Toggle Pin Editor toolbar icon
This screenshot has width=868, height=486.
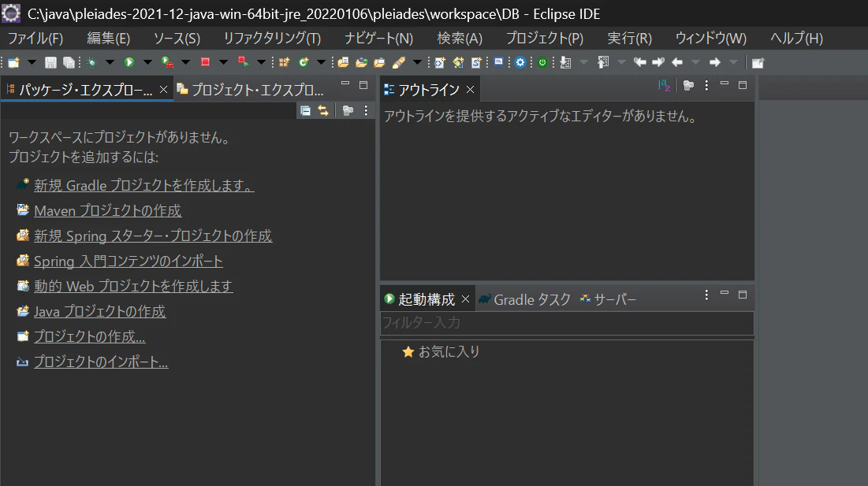tap(758, 63)
